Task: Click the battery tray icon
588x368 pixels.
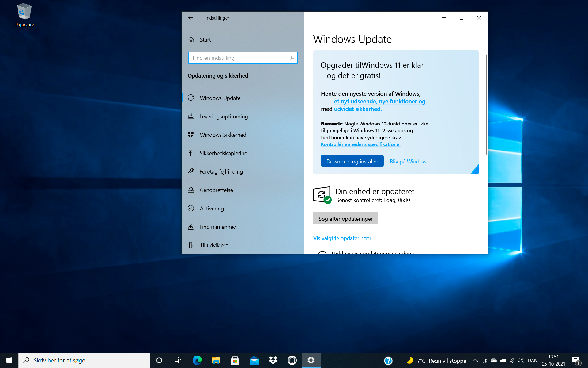Action: click(503, 360)
